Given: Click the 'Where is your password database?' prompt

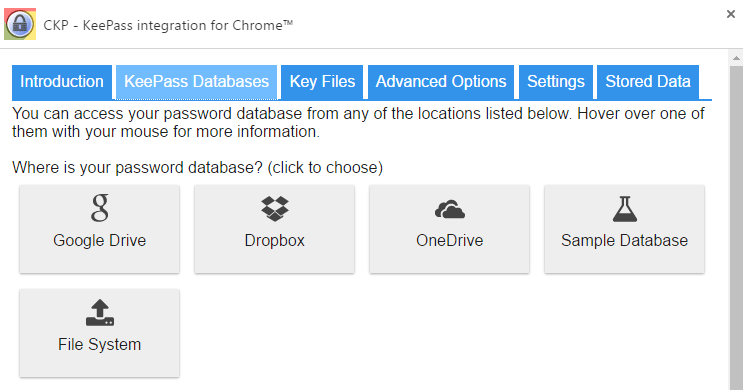Looking at the screenshot, I should coord(198,168).
